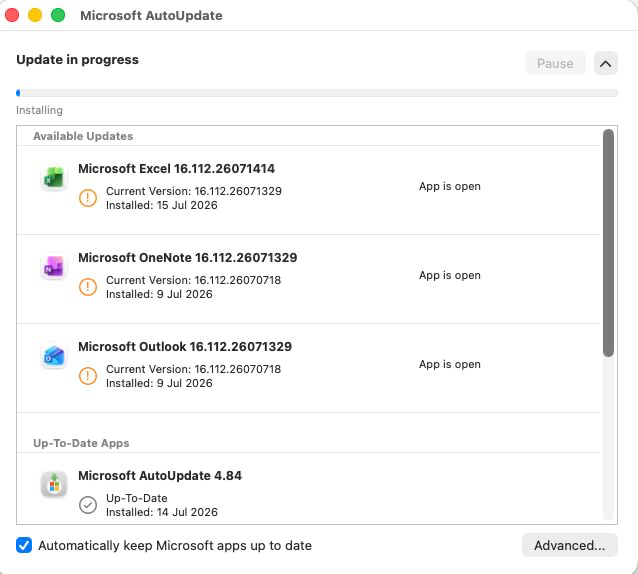Close the Microsoft AutoUpdate window
The image size is (638, 574).
pyautogui.click(x=12, y=15)
